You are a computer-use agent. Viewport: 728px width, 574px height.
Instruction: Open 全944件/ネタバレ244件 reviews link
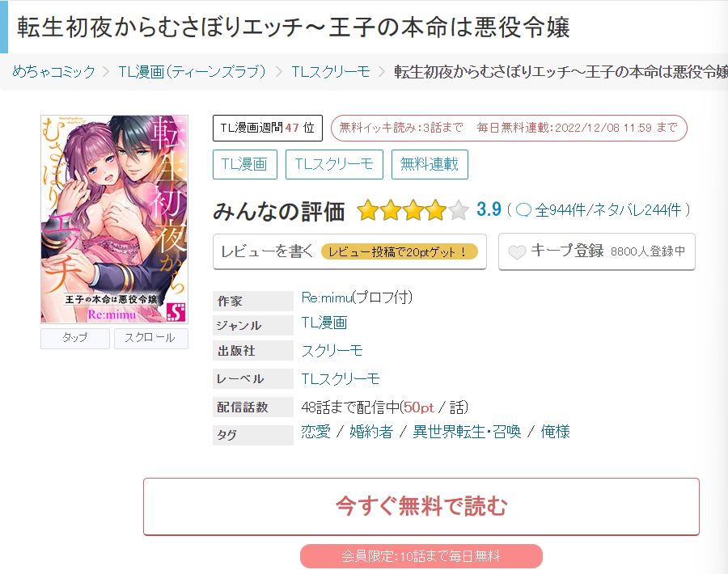pyautogui.click(x=608, y=210)
